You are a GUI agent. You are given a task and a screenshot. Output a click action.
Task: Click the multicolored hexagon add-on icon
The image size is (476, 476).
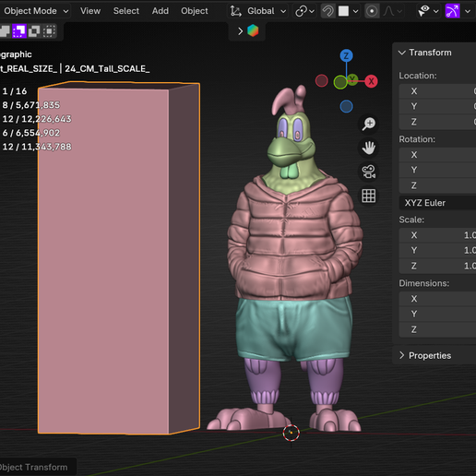tap(253, 30)
